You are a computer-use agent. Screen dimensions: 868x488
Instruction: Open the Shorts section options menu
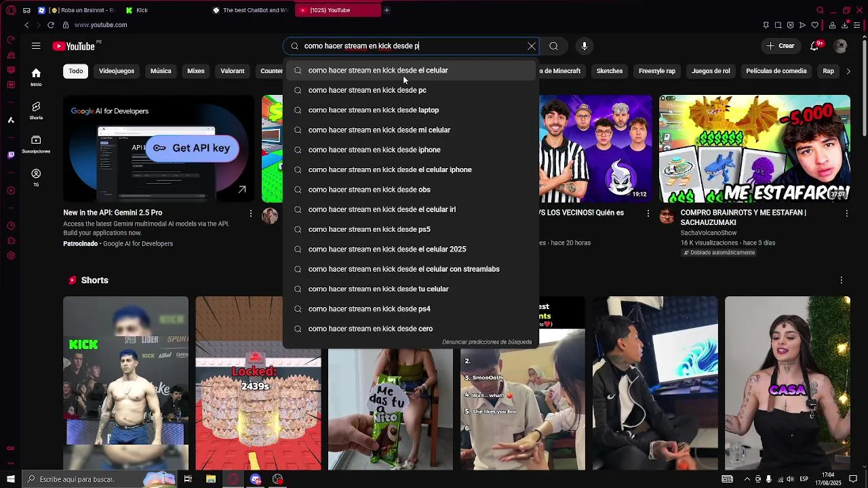pyautogui.click(x=841, y=280)
